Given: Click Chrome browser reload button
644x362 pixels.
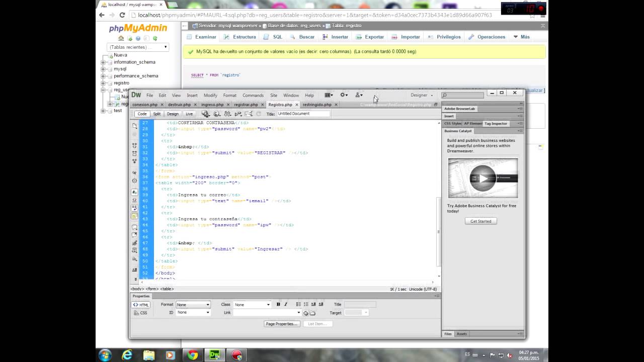Looking at the screenshot, I should pyautogui.click(x=122, y=15).
